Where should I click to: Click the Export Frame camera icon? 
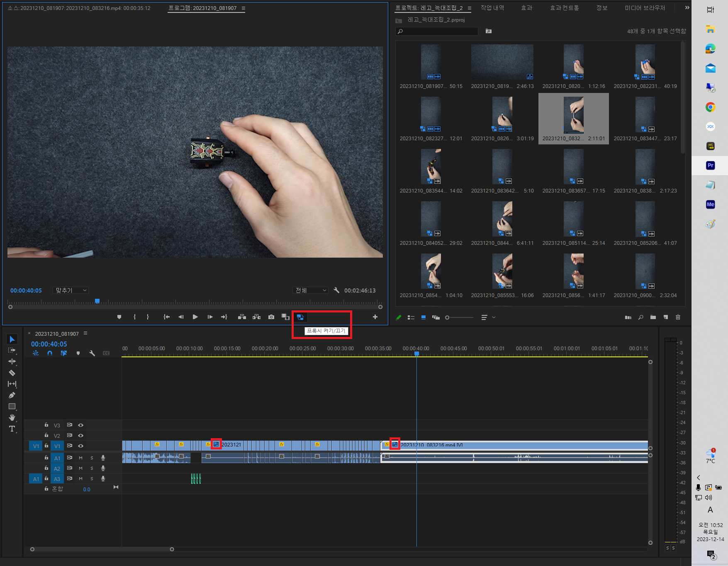coord(271,317)
